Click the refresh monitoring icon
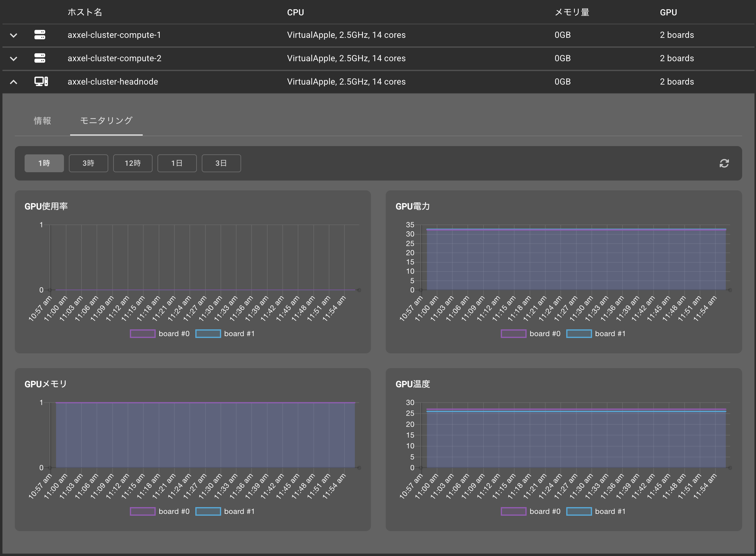The width and height of the screenshot is (756, 556). point(724,163)
